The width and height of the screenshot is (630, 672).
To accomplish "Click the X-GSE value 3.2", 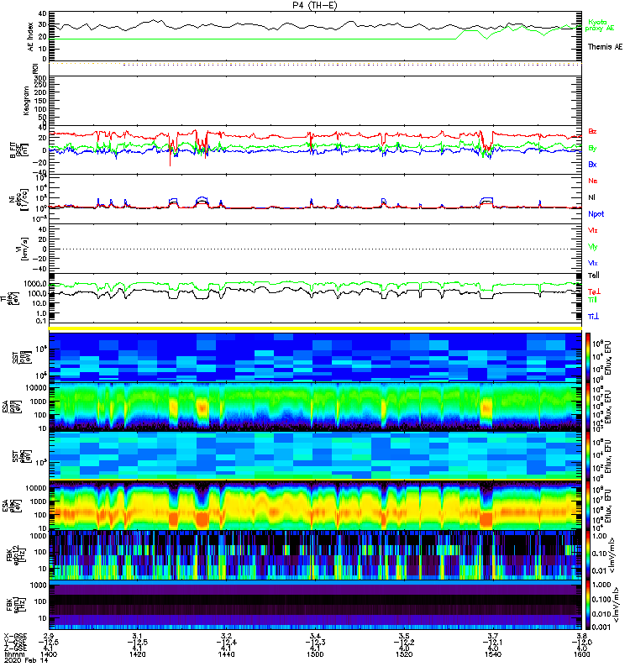I will click(x=226, y=636).
